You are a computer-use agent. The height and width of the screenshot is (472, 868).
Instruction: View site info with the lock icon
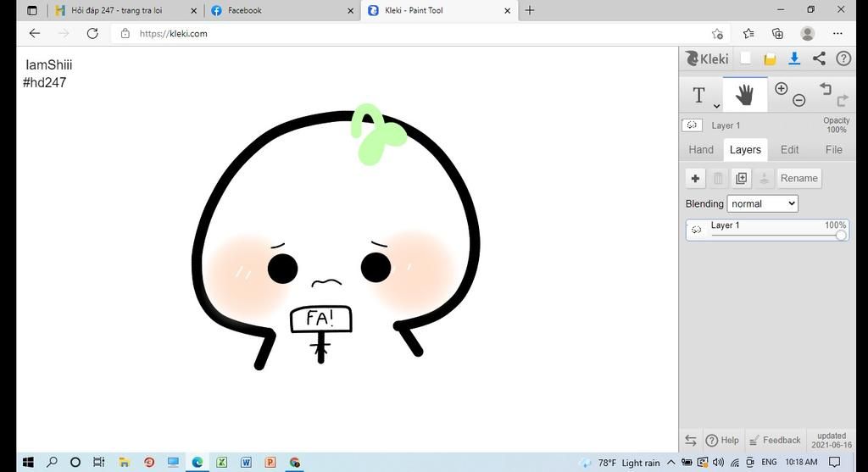pos(125,33)
